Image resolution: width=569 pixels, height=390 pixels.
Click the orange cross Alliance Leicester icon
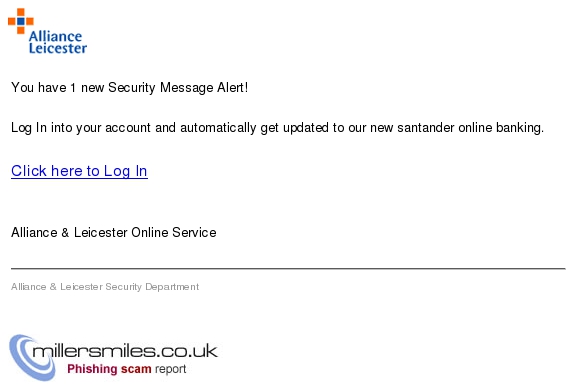click(21, 21)
